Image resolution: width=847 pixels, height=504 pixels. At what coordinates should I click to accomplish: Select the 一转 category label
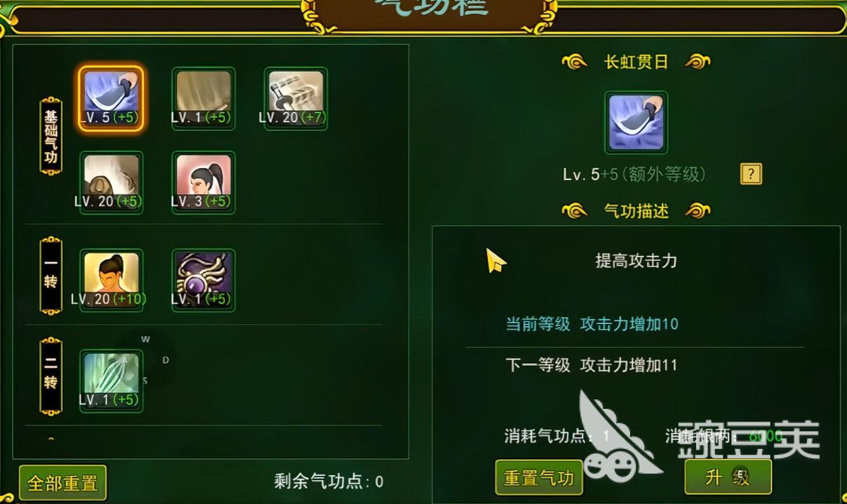point(51,276)
